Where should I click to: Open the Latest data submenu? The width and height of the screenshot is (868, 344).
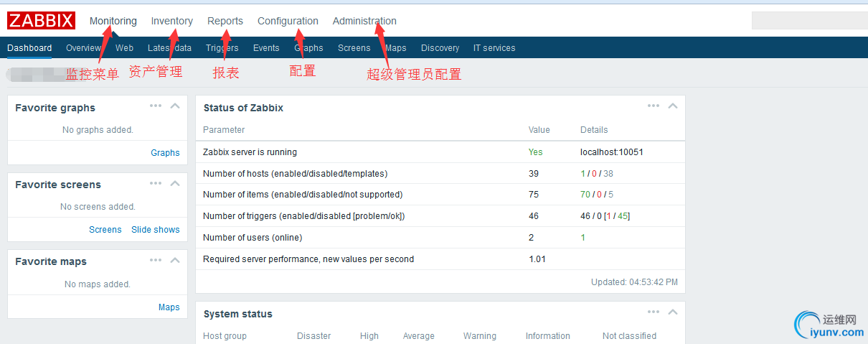[x=169, y=48]
